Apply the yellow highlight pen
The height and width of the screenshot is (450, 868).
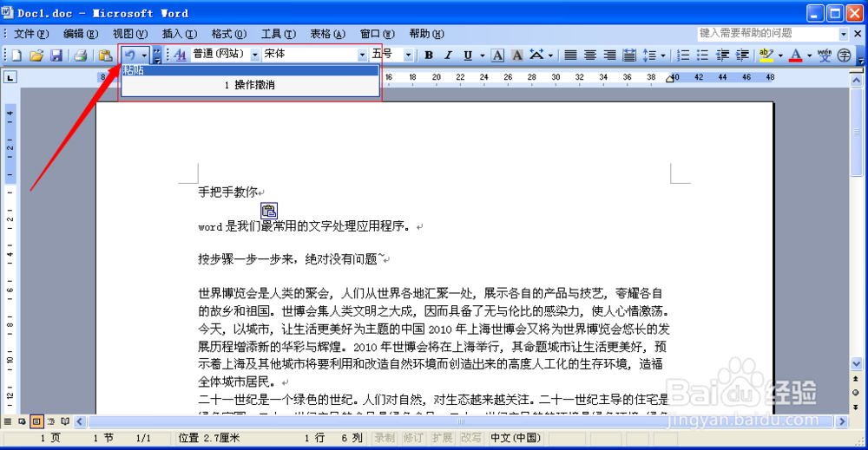(x=766, y=55)
